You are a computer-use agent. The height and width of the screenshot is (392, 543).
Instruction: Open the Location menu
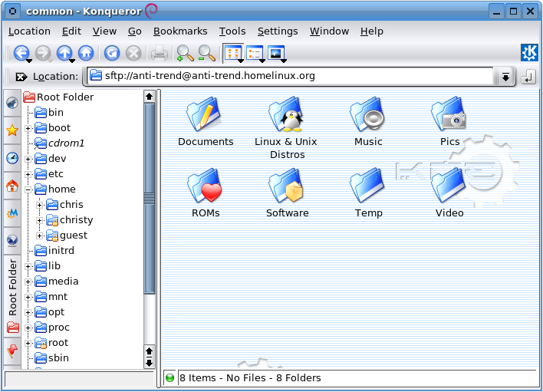click(x=29, y=31)
